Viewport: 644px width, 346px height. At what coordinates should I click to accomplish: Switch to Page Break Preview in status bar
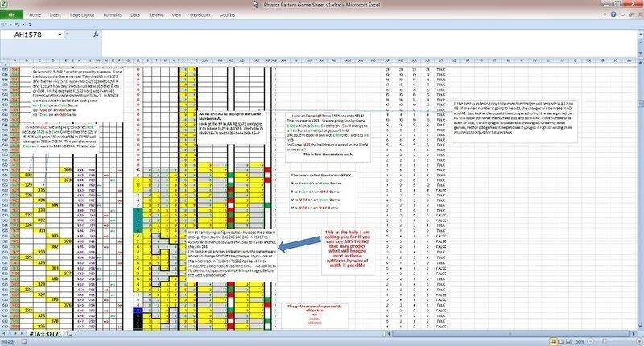pos(569,341)
